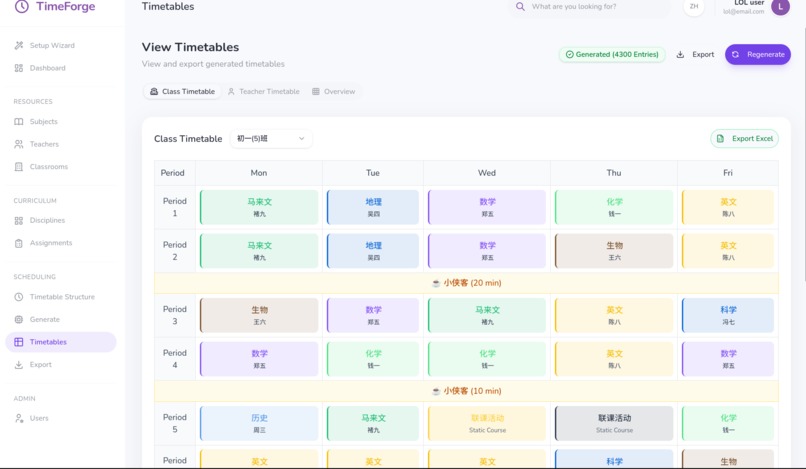Click the Timetables table icon in sidebar

19,342
